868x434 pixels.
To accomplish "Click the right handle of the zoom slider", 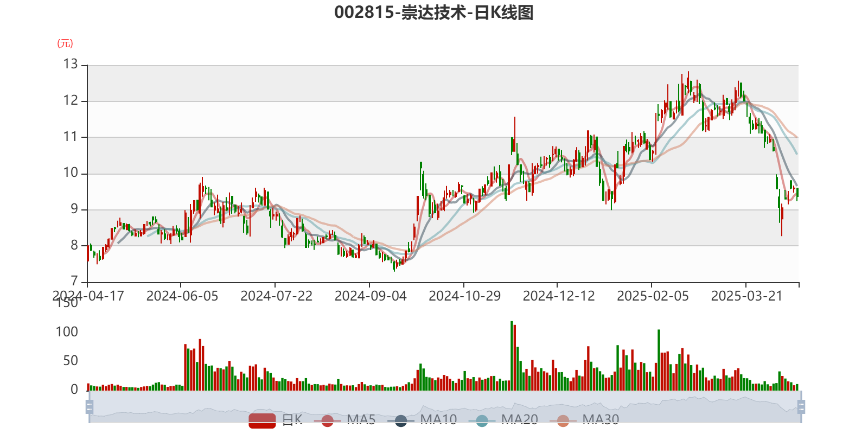I will [x=801, y=406].
